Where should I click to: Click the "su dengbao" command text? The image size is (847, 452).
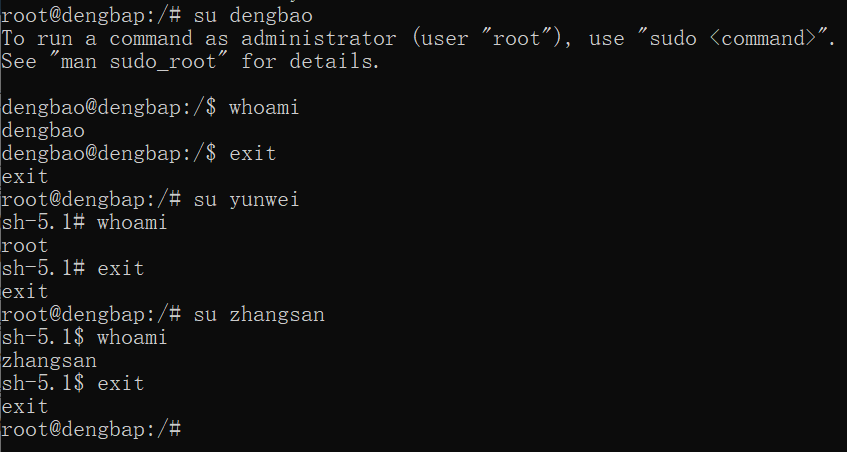[x=253, y=16]
